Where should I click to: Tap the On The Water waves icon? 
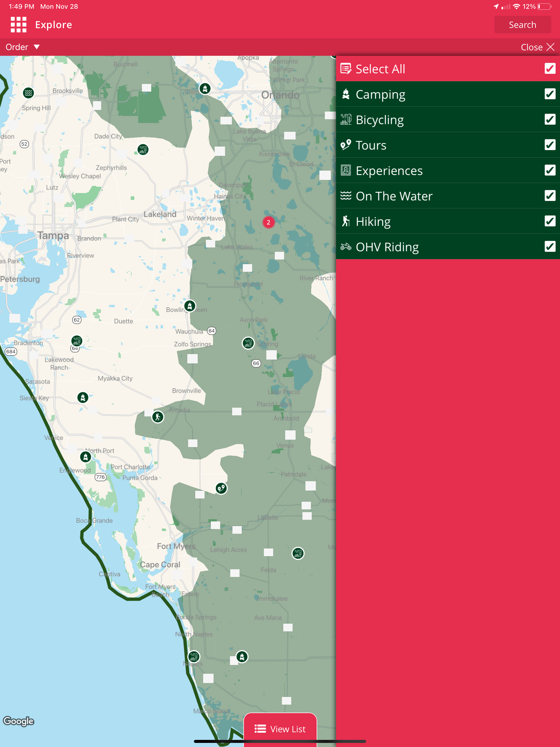(346, 196)
